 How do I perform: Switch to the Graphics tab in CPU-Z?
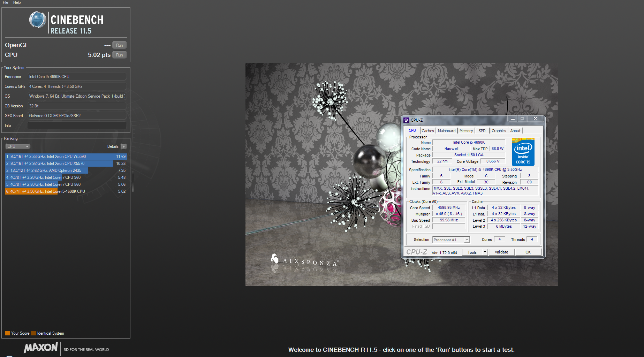tap(499, 131)
